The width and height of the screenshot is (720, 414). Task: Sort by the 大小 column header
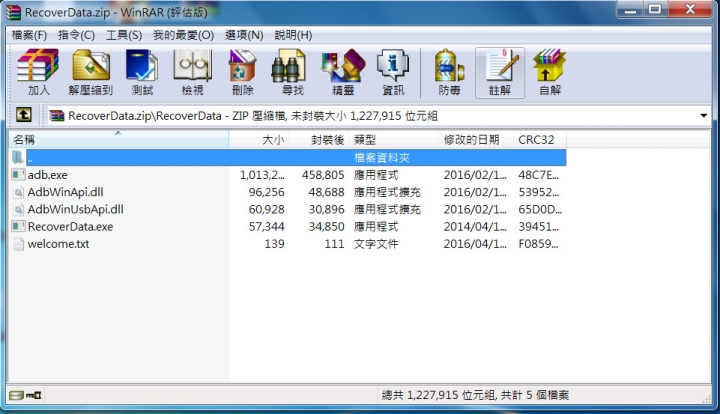[x=258, y=140]
